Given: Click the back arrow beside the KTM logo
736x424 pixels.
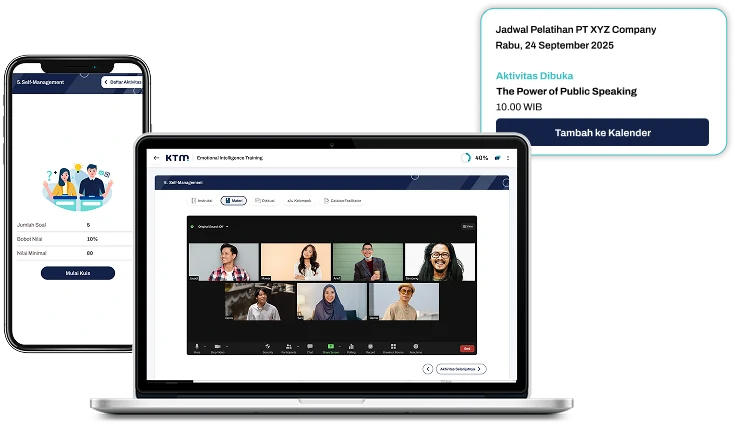Looking at the screenshot, I should tap(156, 158).
